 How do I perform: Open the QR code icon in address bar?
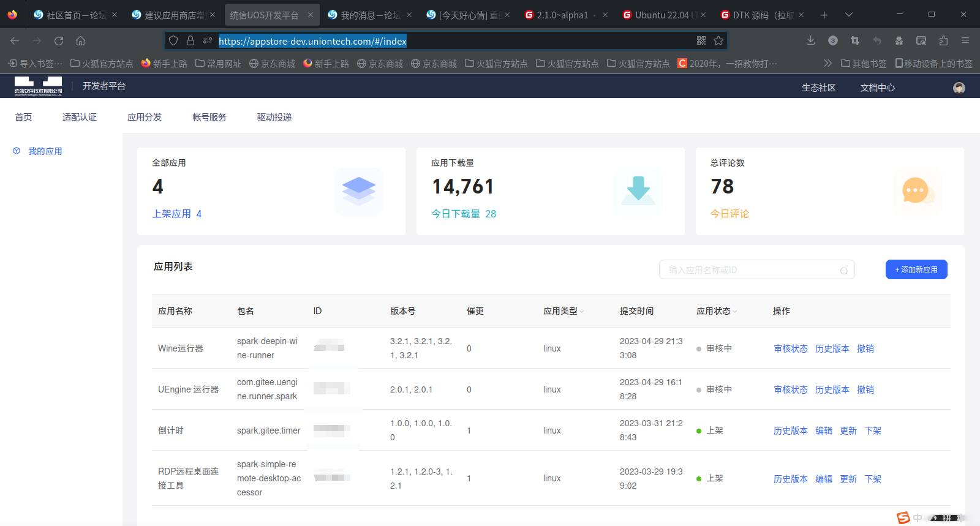click(x=701, y=40)
